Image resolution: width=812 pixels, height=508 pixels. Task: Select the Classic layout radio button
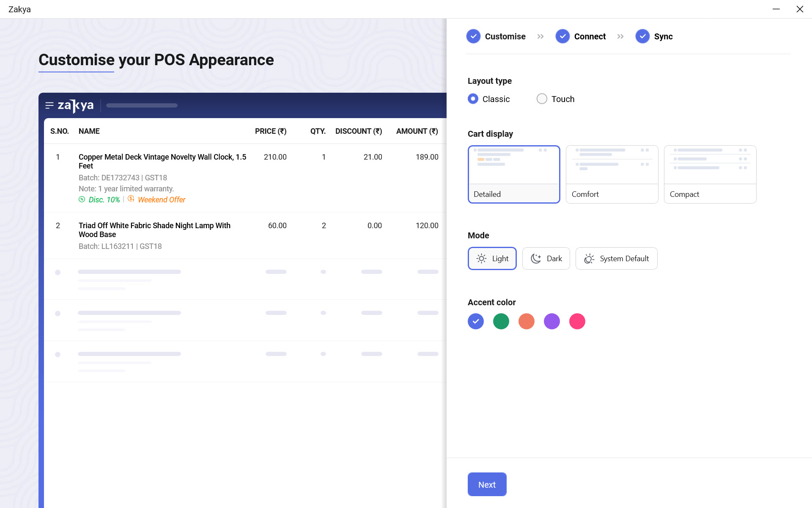473,99
